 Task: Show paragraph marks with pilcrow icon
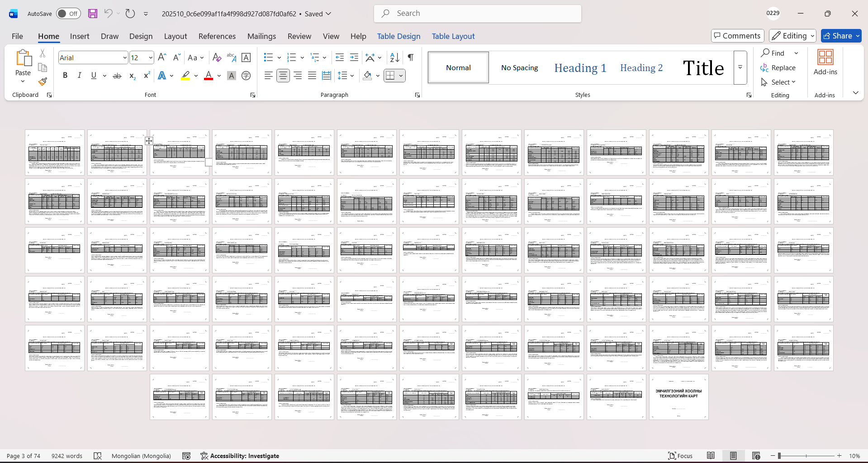[x=411, y=57]
